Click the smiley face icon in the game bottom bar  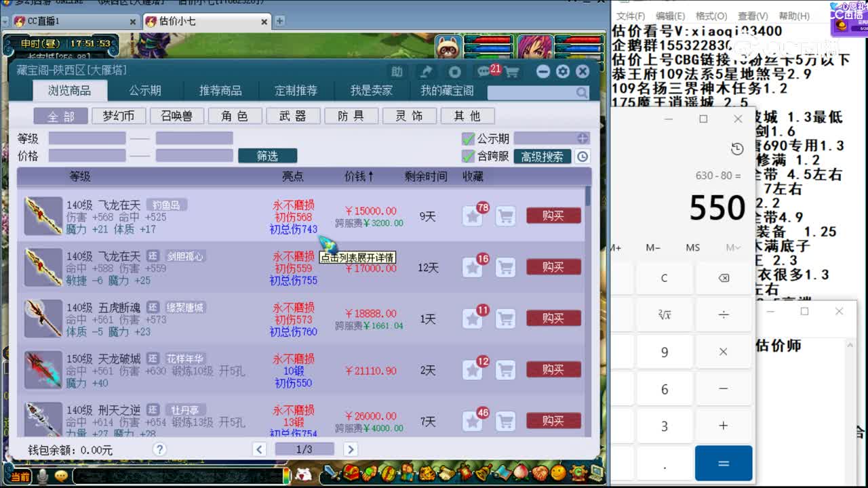point(558,472)
